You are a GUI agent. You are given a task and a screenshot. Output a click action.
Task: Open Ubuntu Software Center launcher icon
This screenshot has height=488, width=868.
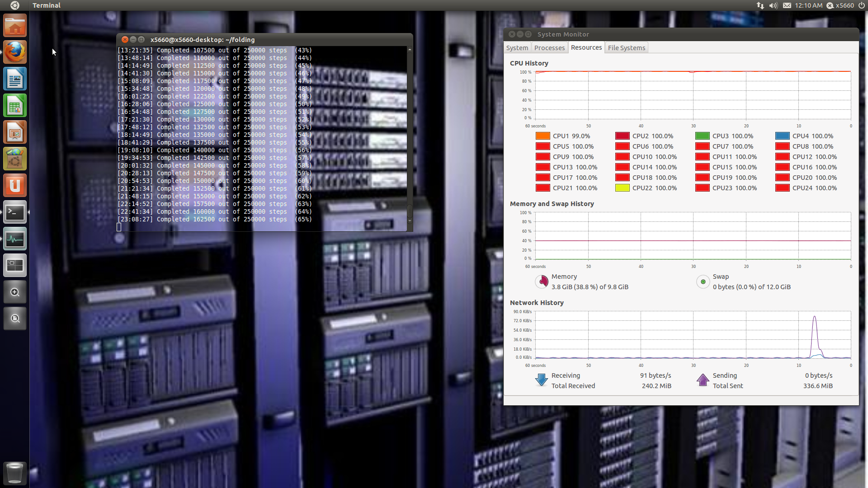[15, 159]
